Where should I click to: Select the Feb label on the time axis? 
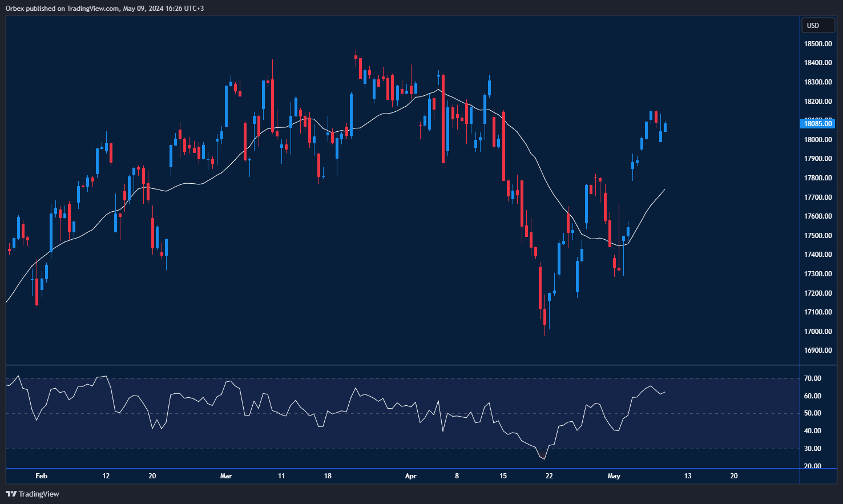(x=41, y=475)
